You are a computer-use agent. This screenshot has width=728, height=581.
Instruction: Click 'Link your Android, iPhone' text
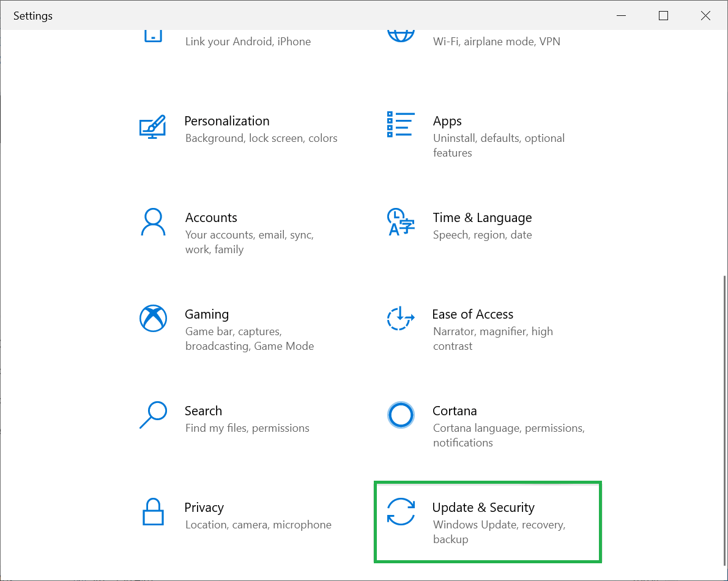[248, 42]
